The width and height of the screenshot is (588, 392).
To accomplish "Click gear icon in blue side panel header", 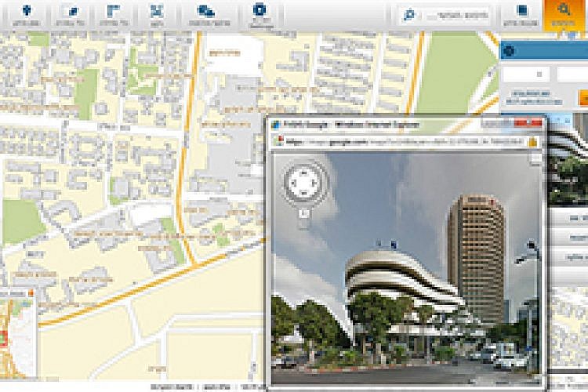I will click(509, 51).
